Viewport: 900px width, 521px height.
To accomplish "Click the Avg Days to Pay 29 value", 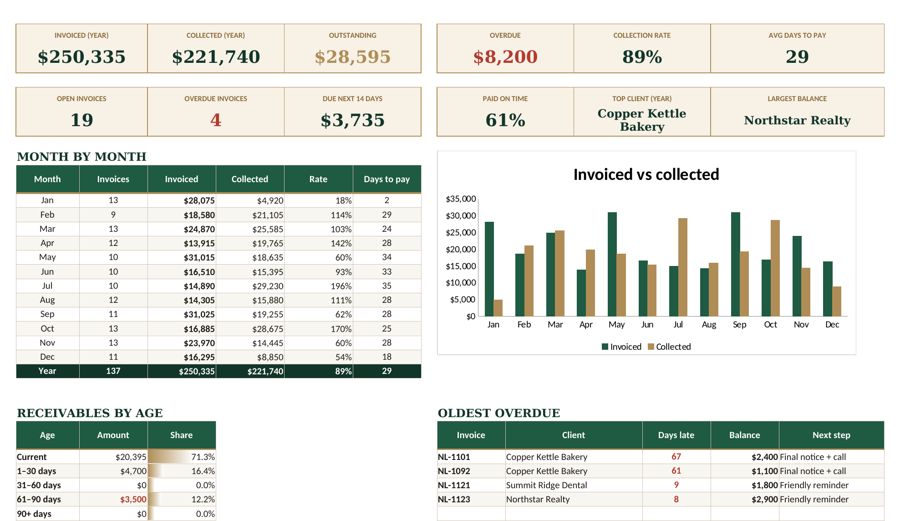I will [797, 57].
